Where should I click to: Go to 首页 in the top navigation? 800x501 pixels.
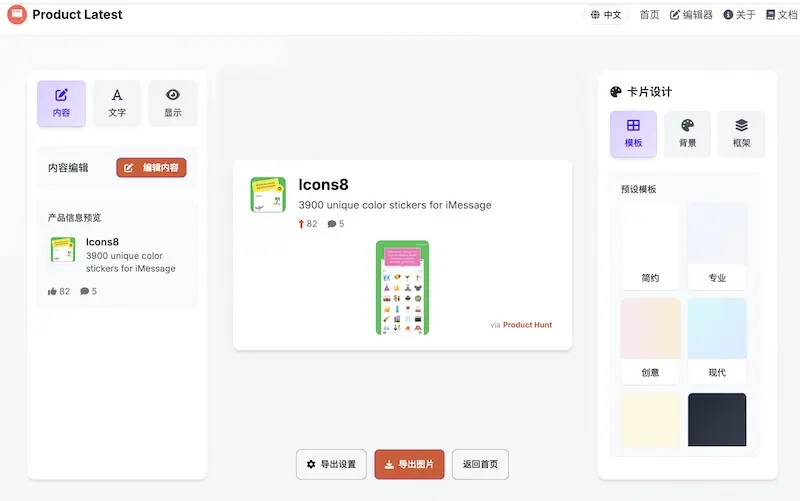click(649, 15)
